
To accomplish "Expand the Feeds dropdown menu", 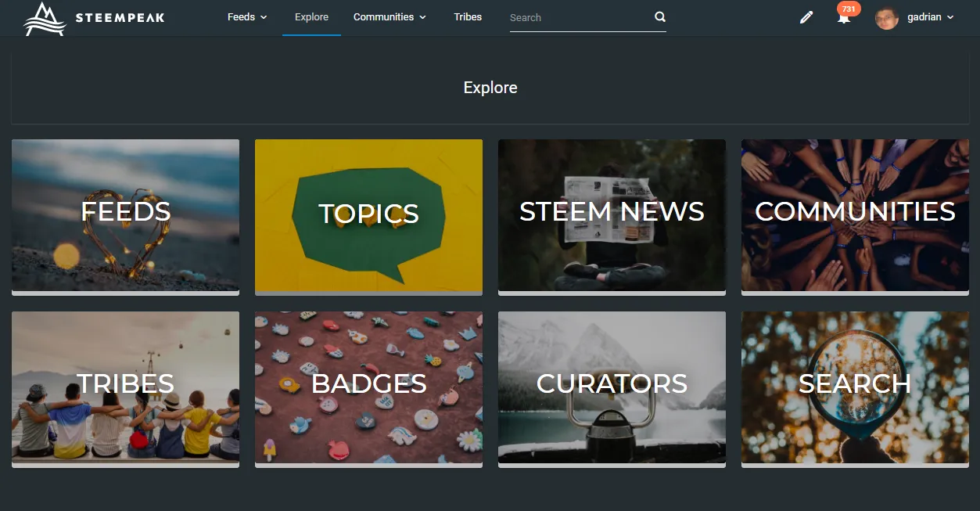I will pos(247,17).
